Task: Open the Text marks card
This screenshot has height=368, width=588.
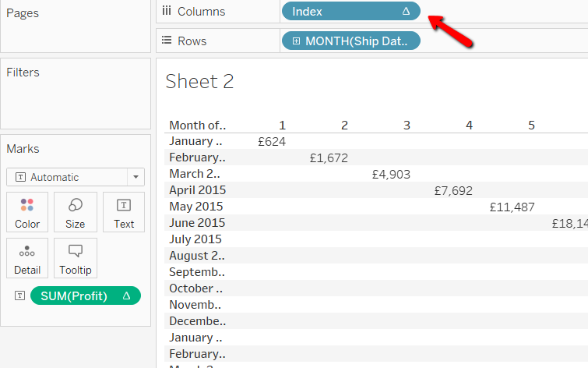Action: [124, 212]
